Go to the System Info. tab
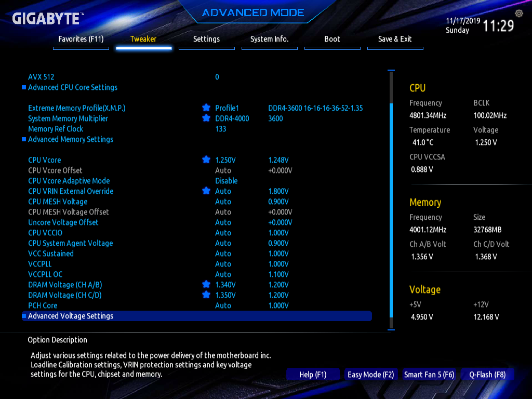The height and width of the screenshot is (399, 532). pos(270,39)
